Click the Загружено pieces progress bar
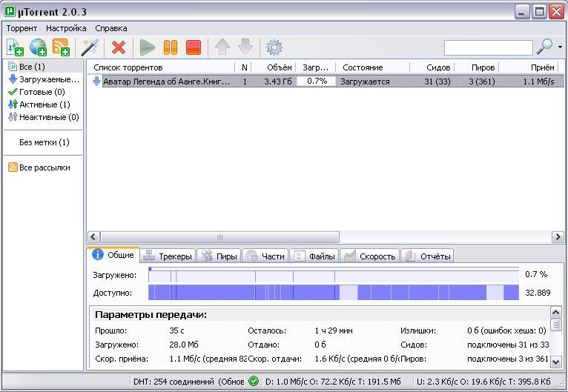 point(334,275)
